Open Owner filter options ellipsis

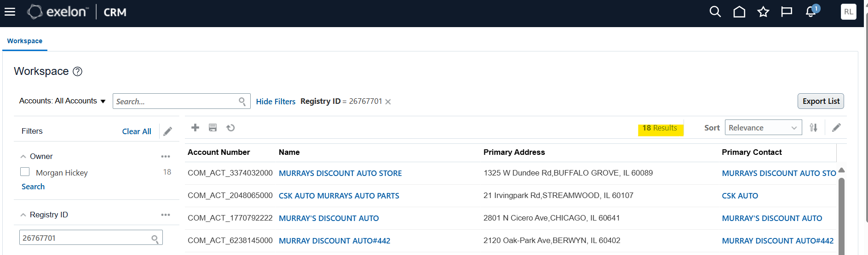click(x=166, y=156)
